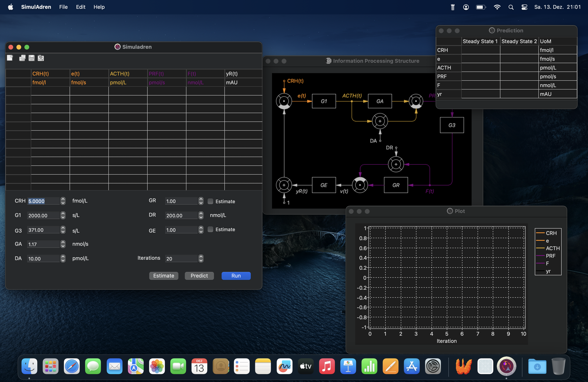Click the Open file toolbar icon
Viewport: 588px width, 382px height.
[x=22, y=58]
